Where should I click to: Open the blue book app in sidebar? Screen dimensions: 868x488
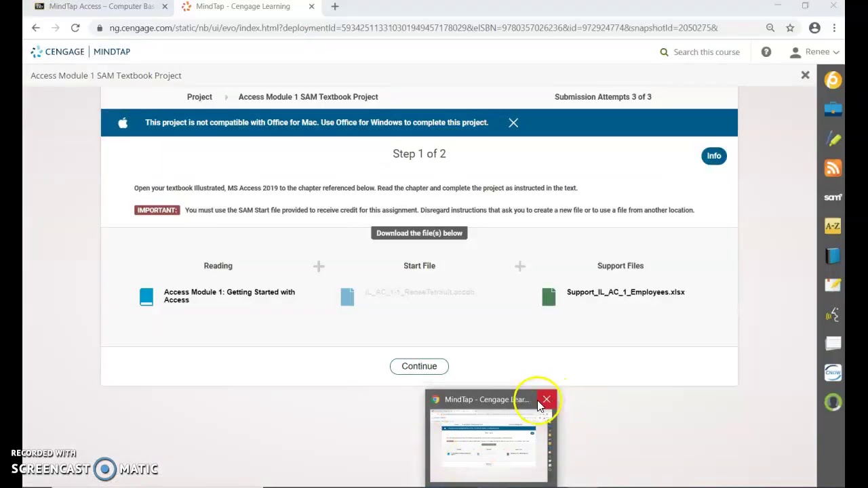[833, 256]
